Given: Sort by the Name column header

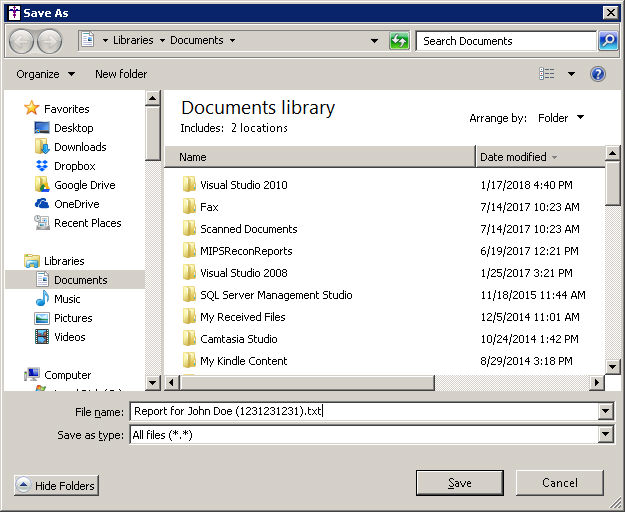Looking at the screenshot, I should click(x=320, y=157).
